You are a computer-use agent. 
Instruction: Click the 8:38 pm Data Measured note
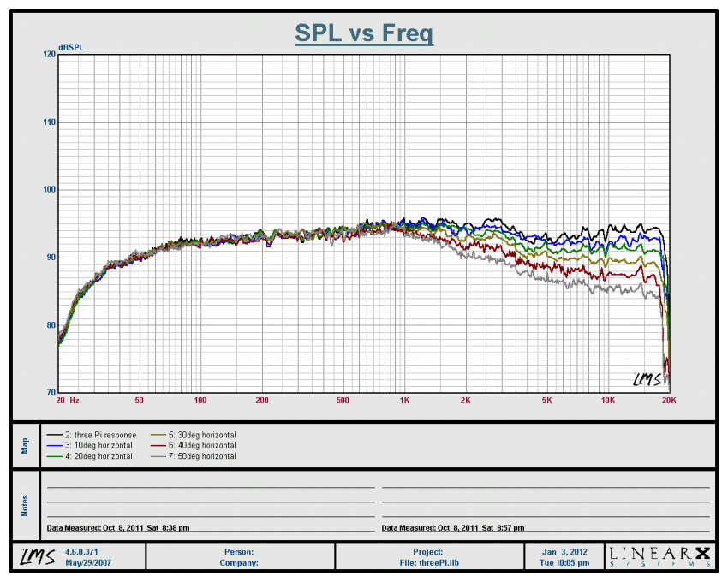pos(118,528)
